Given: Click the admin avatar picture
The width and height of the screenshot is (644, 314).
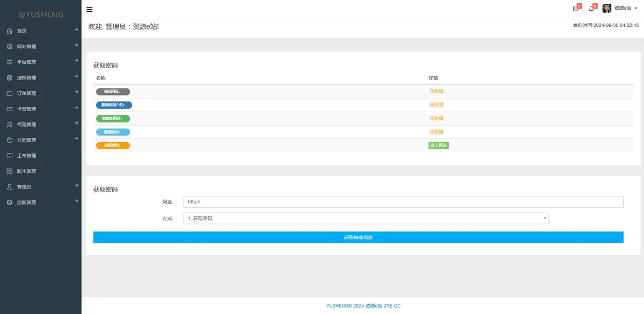Looking at the screenshot, I should [607, 8].
